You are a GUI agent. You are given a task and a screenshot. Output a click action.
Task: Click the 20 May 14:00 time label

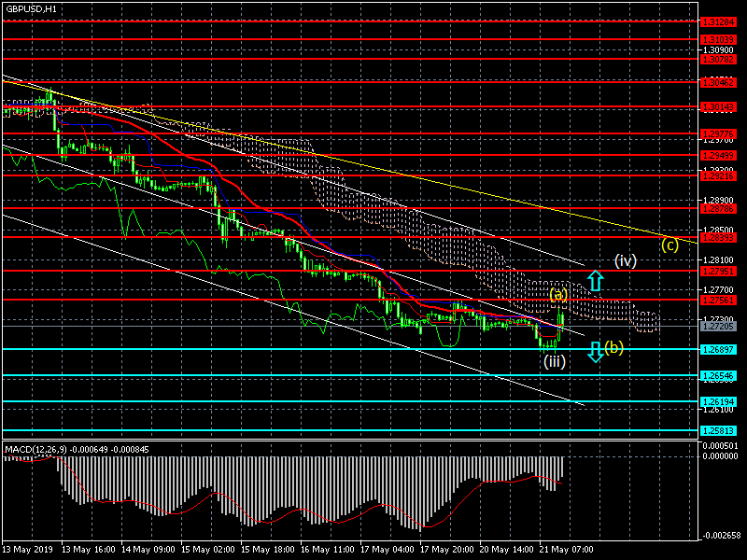pyautogui.click(x=507, y=550)
